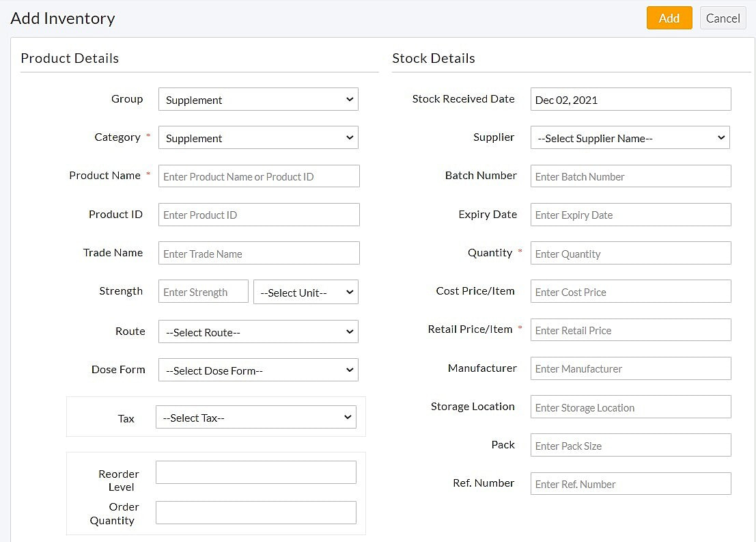
Task: Open the Category dropdown
Action: (258, 138)
